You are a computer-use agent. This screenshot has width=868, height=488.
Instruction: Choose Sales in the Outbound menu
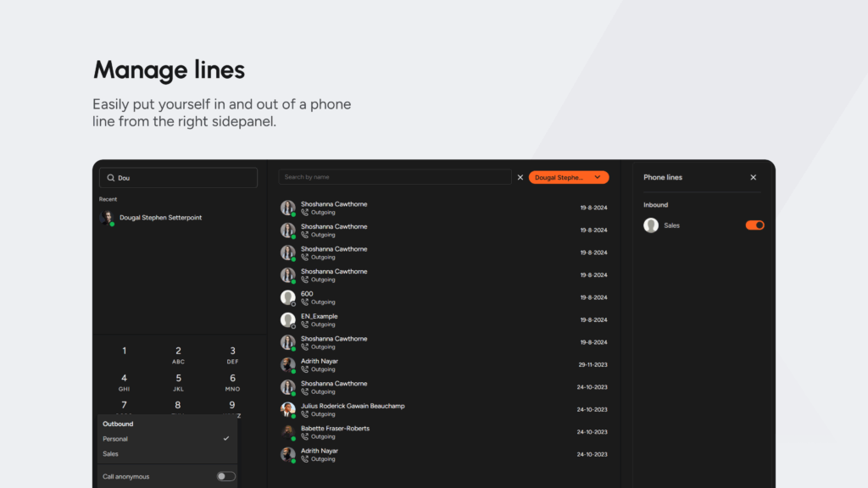pyautogui.click(x=111, y=454)
